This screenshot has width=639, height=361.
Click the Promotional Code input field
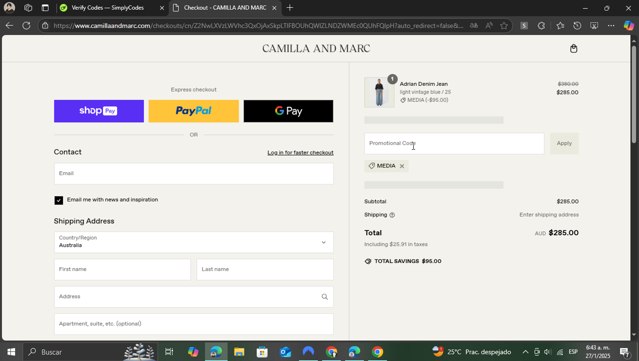pos(454,143)
